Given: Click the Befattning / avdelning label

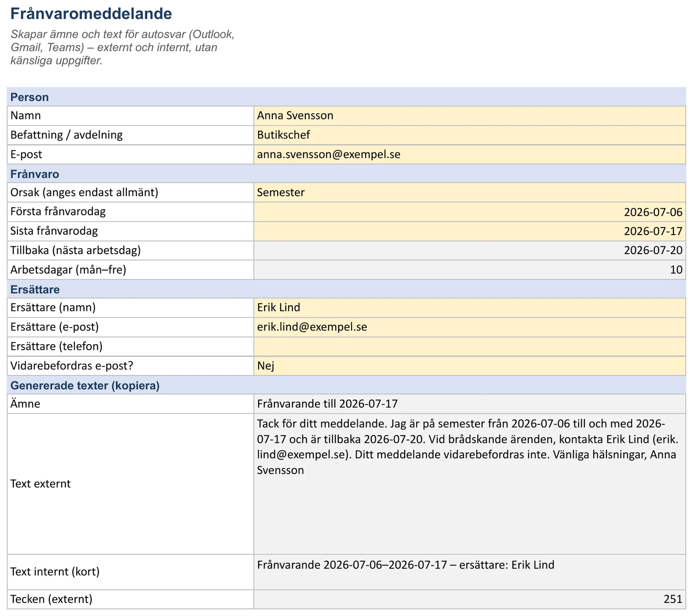Looking at the screenshot, I should tap(67, 135).
